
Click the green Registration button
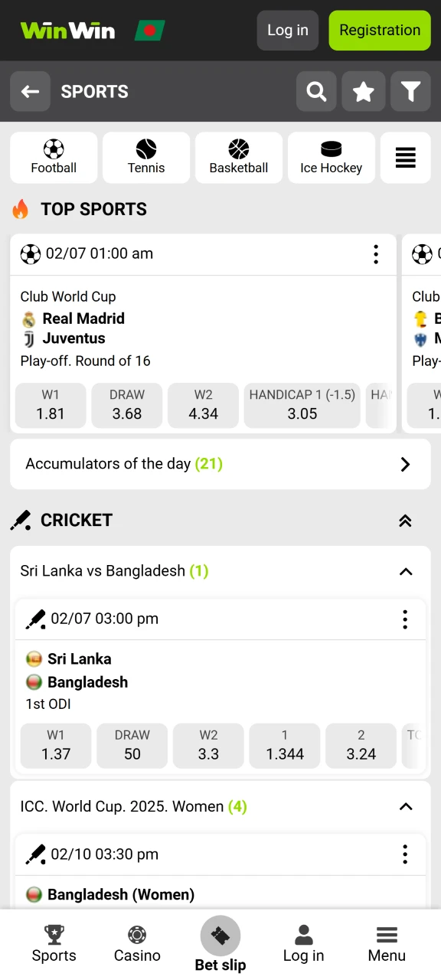point(380,31)
